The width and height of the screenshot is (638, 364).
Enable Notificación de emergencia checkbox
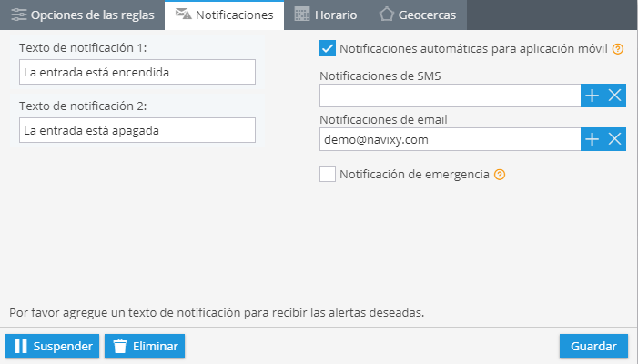coord(328,174)
